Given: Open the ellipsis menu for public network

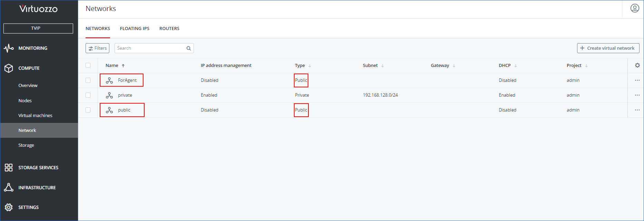Looking at the screenshot, I should 637,110.
